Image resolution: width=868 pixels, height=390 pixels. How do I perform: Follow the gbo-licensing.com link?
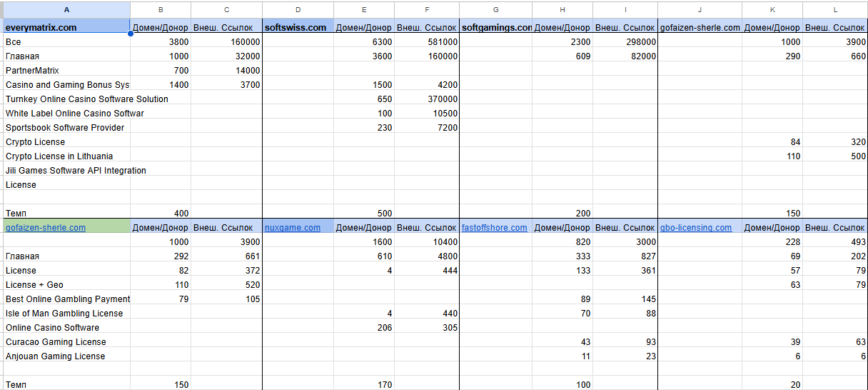(696, 228)
